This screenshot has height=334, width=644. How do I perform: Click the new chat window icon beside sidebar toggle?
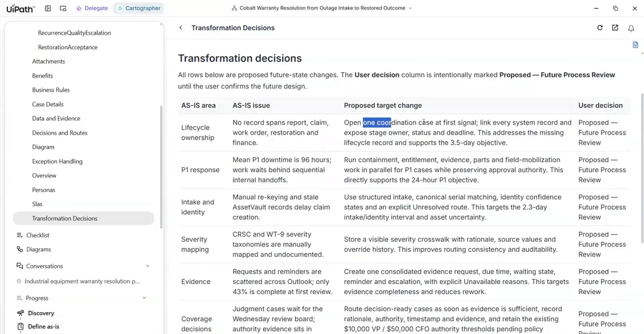click(x=63, y=8)
